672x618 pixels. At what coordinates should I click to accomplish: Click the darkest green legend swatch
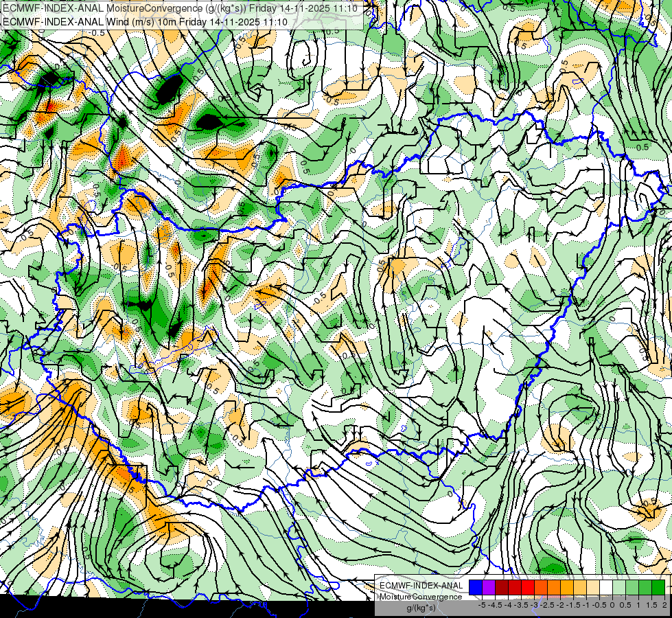[658, 587]
